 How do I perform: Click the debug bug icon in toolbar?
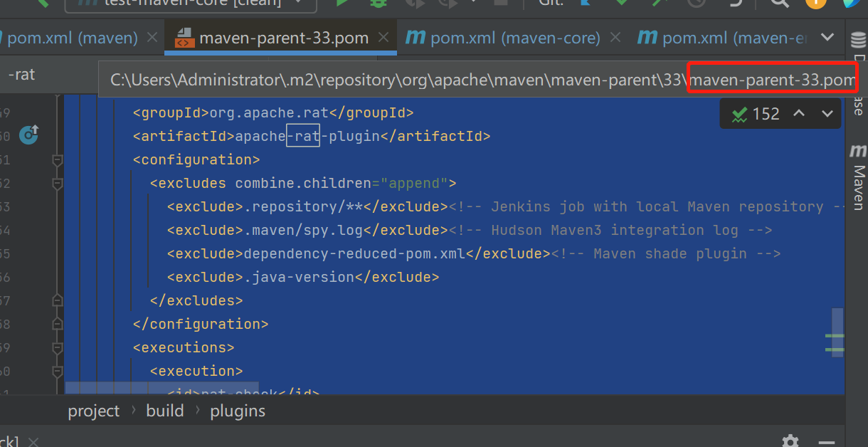(x=379, y=3)
